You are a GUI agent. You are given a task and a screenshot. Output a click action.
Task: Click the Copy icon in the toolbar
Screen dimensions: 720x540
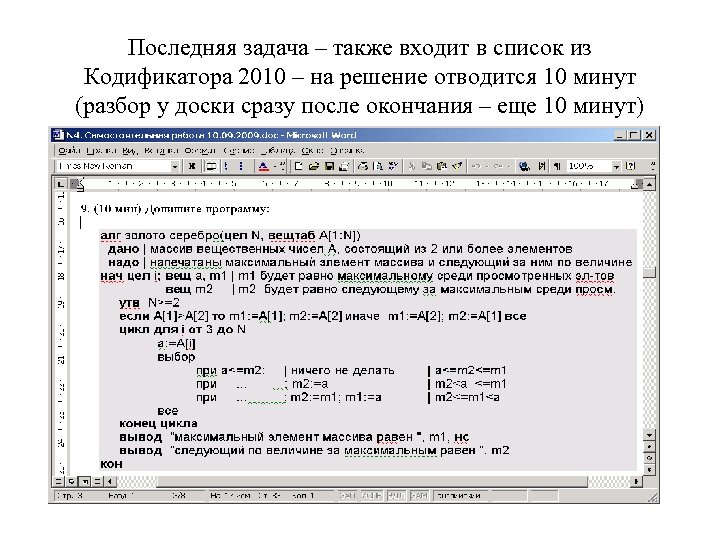click(x=427, y=166)
